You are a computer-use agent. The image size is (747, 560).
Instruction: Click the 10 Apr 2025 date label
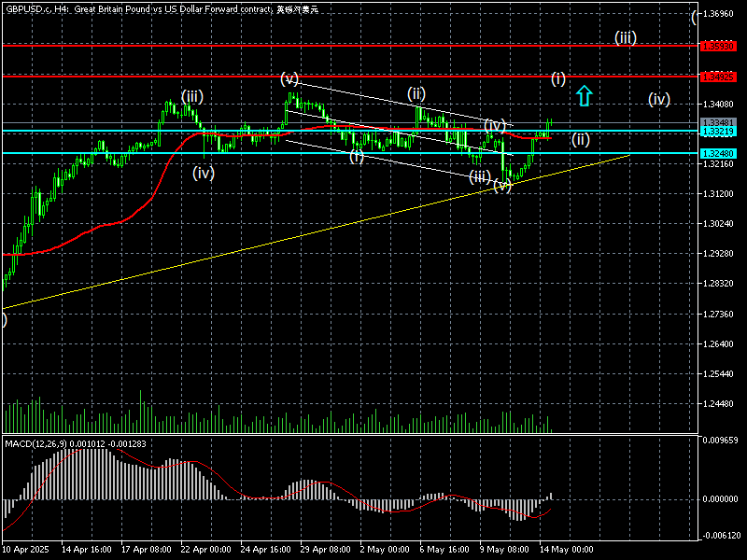pyautogui.click(x=26, y=550)
